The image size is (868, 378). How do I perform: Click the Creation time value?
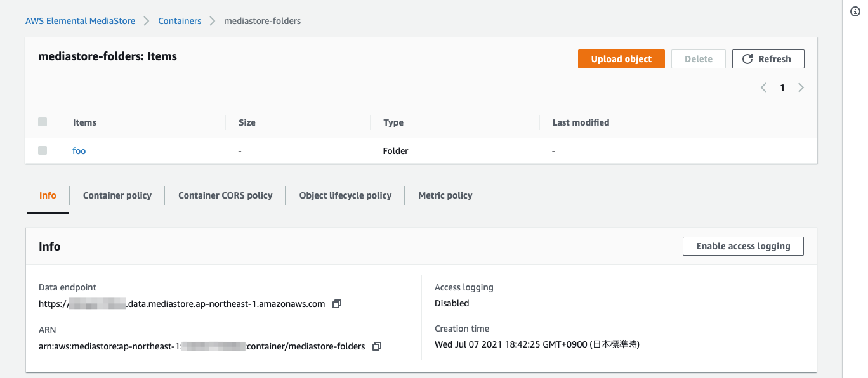click(x=537, y=345)
